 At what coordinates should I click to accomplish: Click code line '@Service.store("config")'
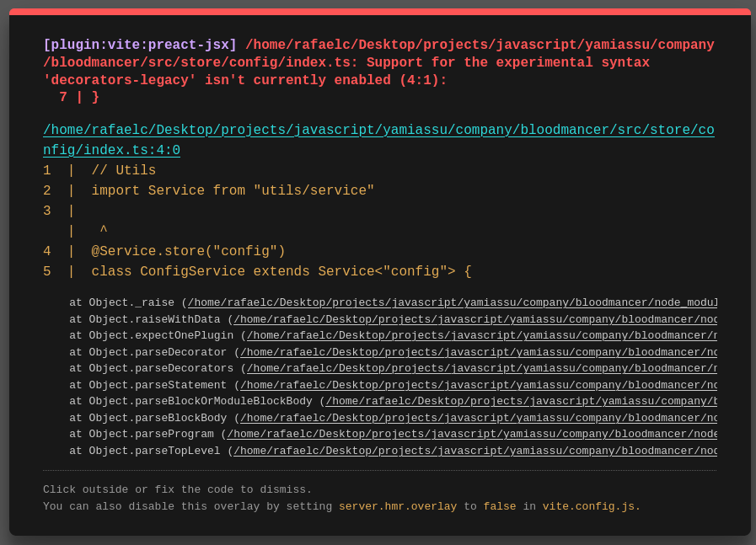pos(188,251)
